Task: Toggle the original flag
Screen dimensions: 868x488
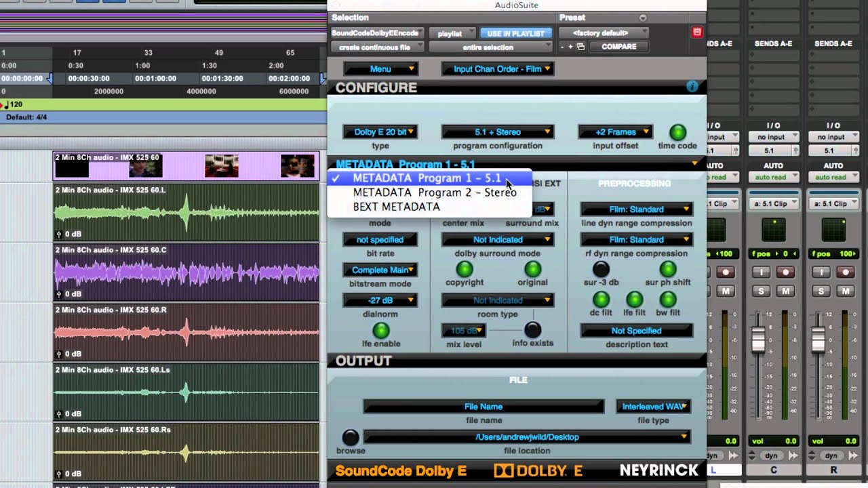Action: click(532, 269)
